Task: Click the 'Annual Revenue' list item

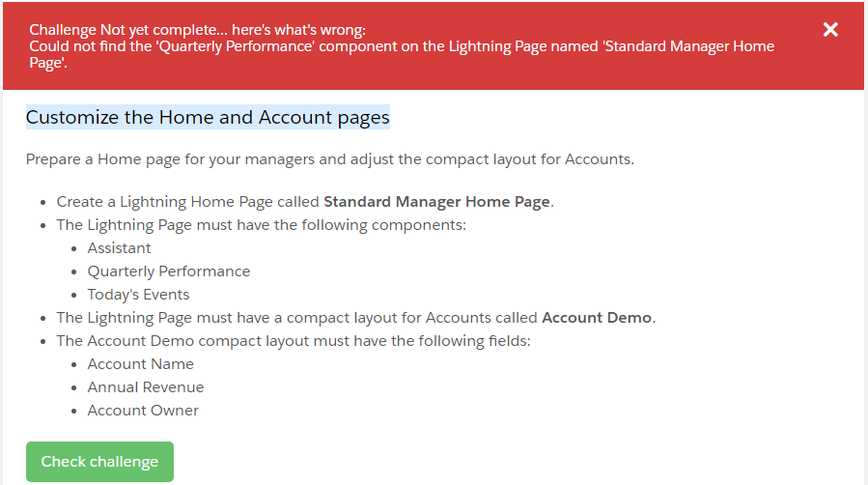Action: click(146, 387)
